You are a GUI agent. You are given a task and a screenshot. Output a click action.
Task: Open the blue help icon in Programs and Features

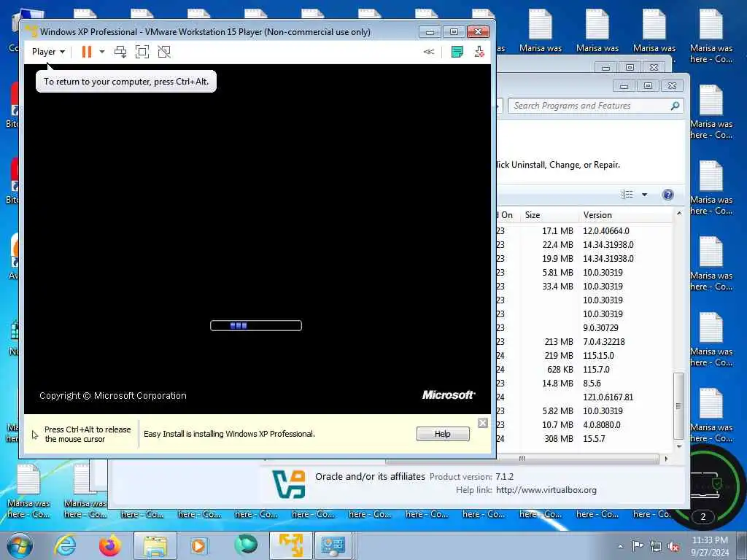click(668, 194)
